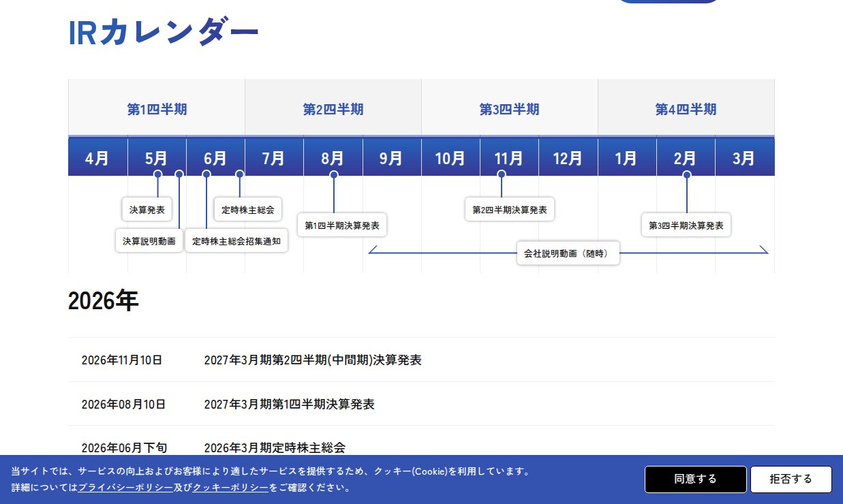Click the 2027年3月期第1四半期決算発表 entry
The width and height of the screenshot is (843, 504).
289,404
